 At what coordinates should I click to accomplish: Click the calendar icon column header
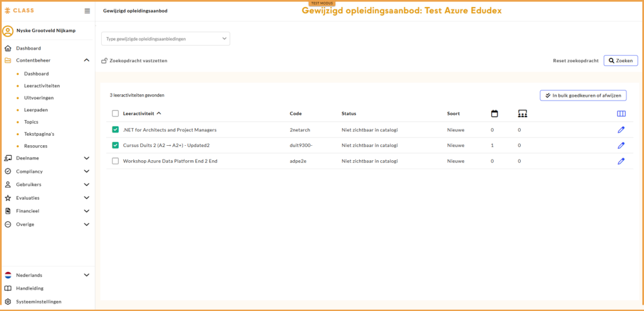pos(494,114)
